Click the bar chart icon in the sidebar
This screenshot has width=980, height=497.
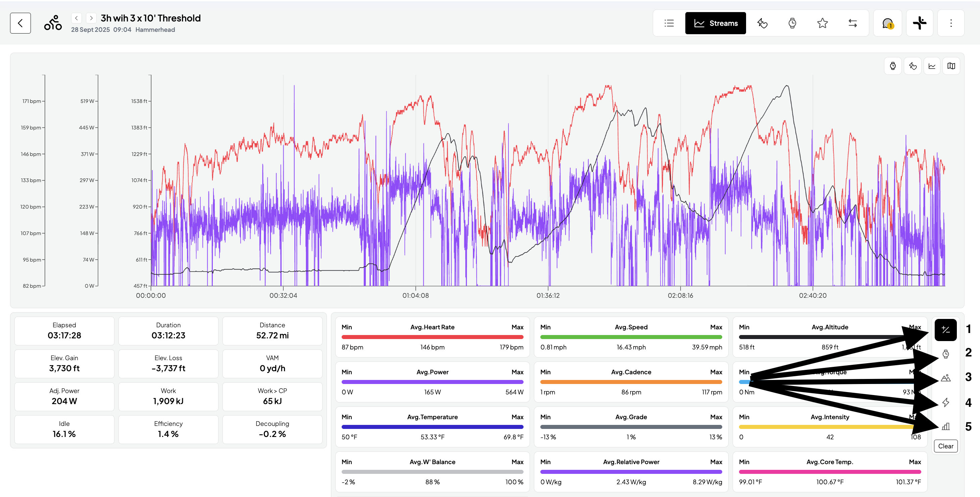pyautogui.click(x=945, y=426)
